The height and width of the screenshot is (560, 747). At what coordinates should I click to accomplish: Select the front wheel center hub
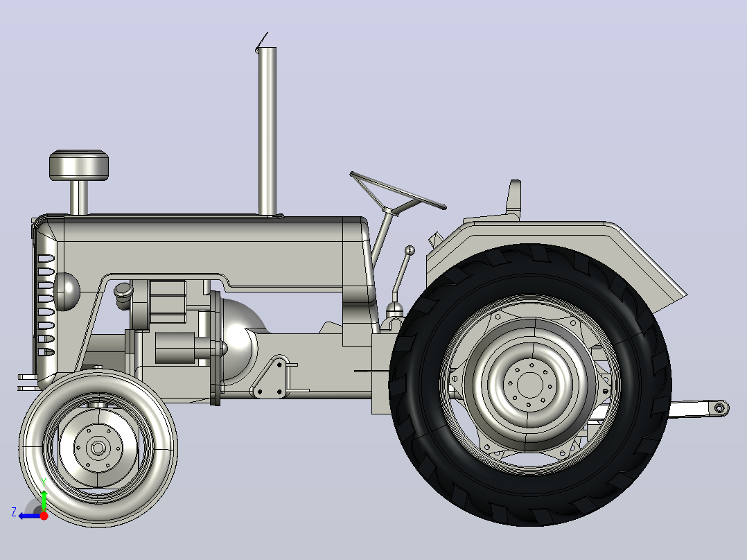click(98, 448)
